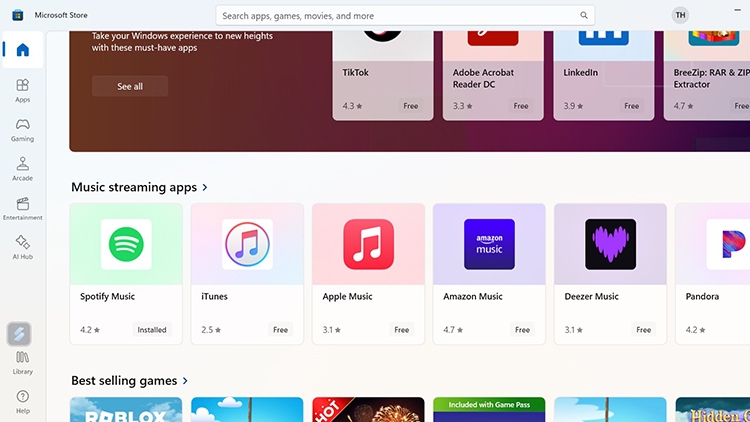Open the Gaming section
Screen dimensions: 750x422
[22, 130]
